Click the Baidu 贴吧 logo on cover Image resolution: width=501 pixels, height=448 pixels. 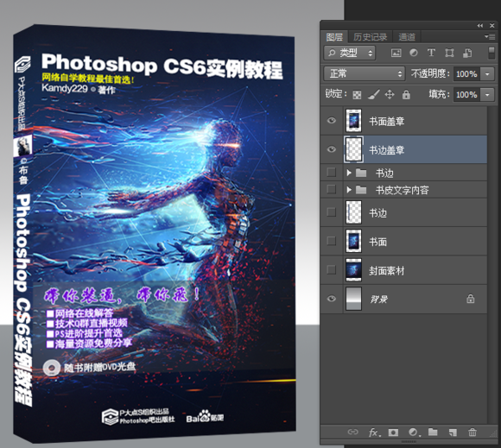pyautogui.click(x=205, y=416)
